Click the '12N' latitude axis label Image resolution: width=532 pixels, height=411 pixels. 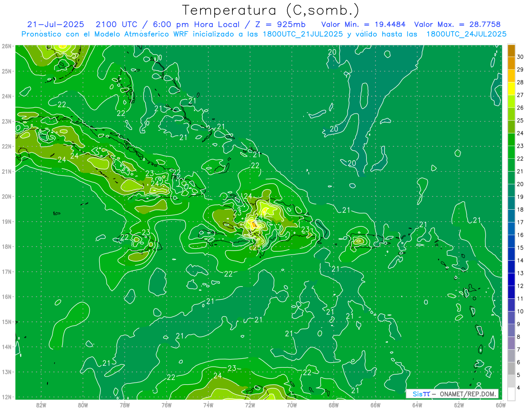(x=6, y=397)
